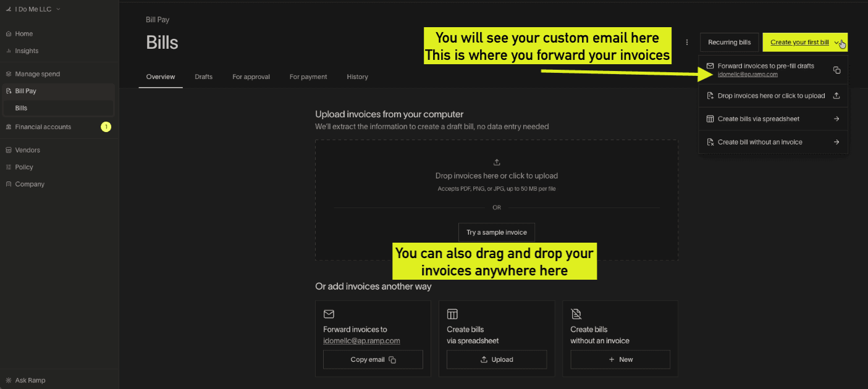868x389 pixels.
Task: Click the Insights chart icon
Action: (x=9, y=51)
